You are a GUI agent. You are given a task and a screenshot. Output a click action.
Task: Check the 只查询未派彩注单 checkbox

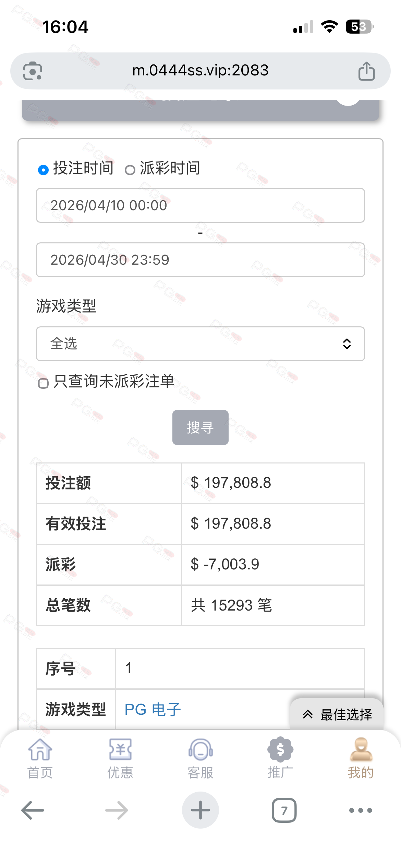[43, 383]
